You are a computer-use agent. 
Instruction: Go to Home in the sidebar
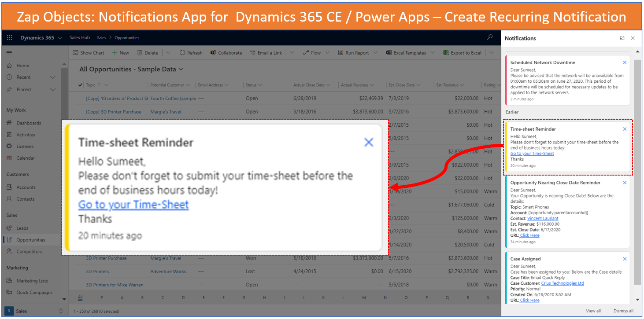point(23,66)
